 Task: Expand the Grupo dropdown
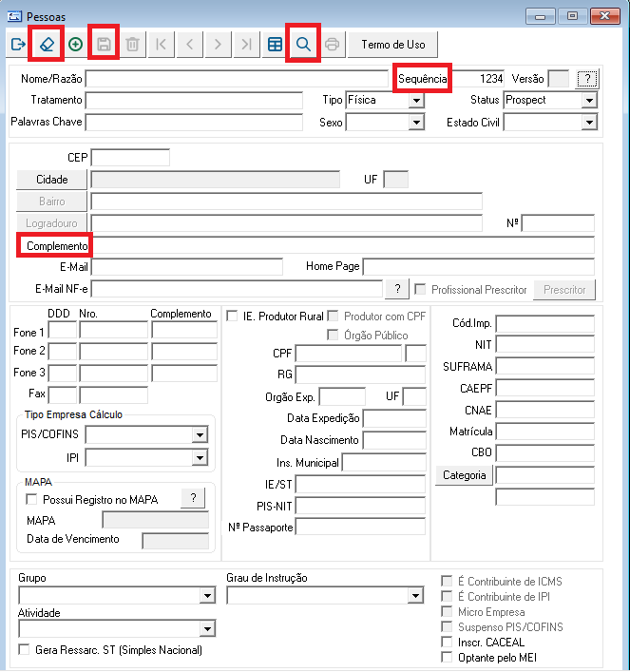[207, 595]
